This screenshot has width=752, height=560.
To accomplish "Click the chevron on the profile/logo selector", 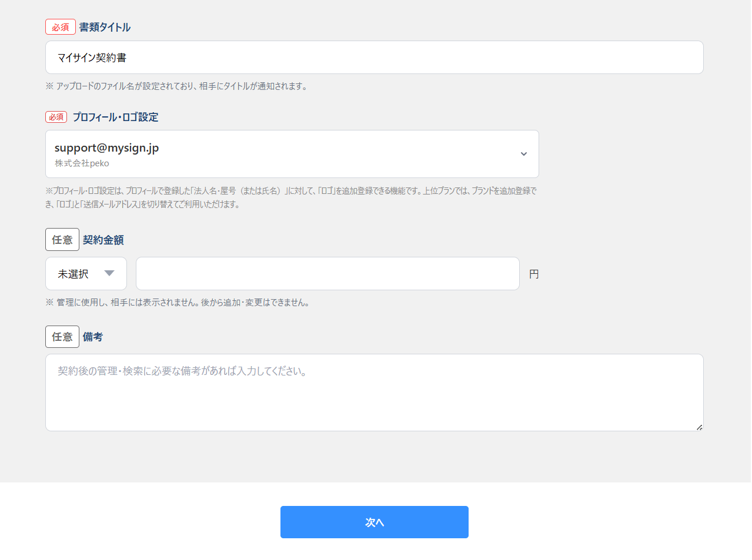I will pos(523,154).
